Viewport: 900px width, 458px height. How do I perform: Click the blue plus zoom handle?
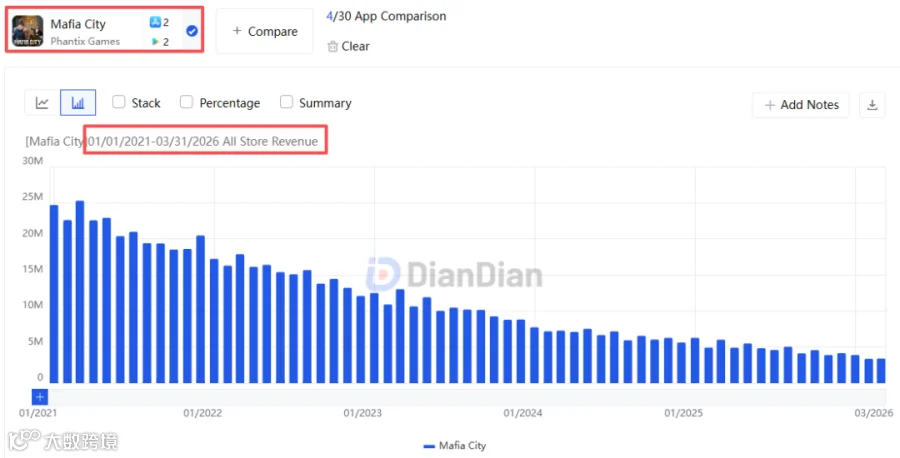40,397
